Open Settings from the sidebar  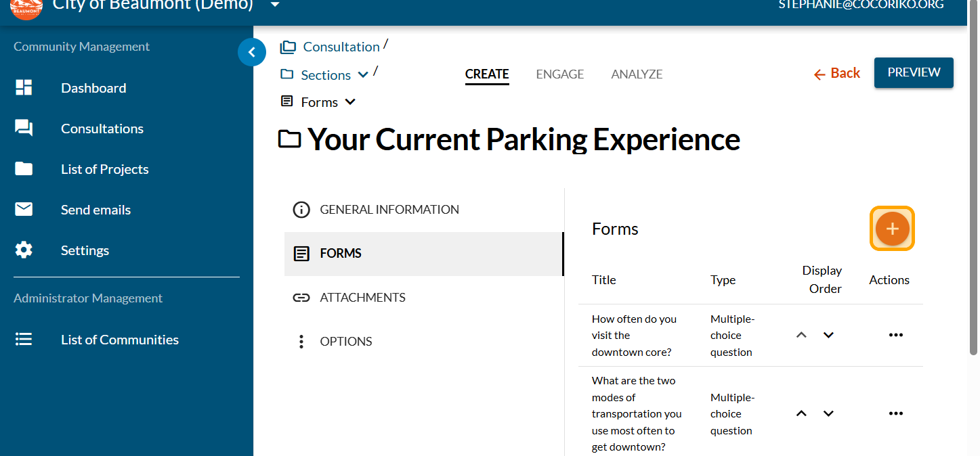85,250
